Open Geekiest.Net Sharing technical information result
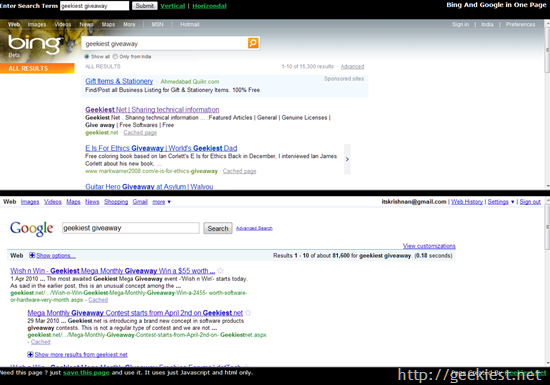550x385 pixels. [x=152, y=109]
